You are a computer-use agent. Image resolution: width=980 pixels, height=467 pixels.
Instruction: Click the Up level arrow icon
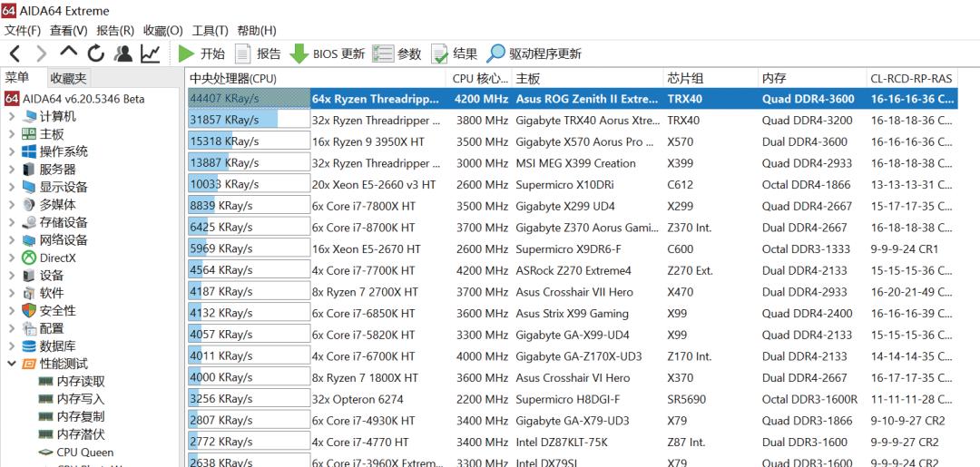[69, 52]
